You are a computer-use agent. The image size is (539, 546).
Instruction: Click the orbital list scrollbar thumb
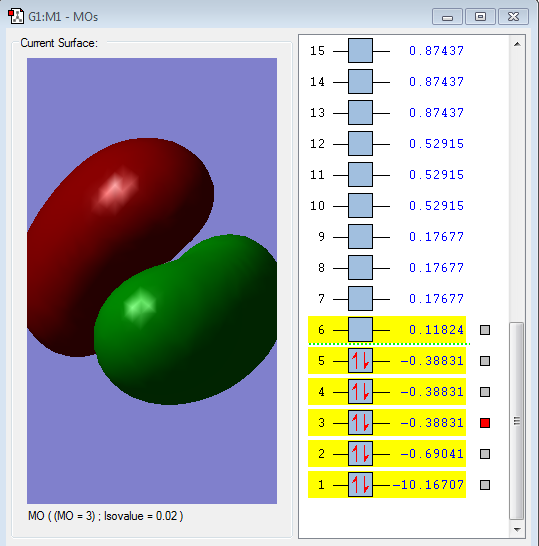click(517, 421)
